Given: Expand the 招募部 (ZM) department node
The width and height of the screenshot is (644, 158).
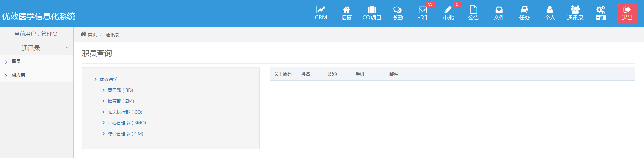Looking at the screenshot, I should pyautogui.click(x=104, y=101).
